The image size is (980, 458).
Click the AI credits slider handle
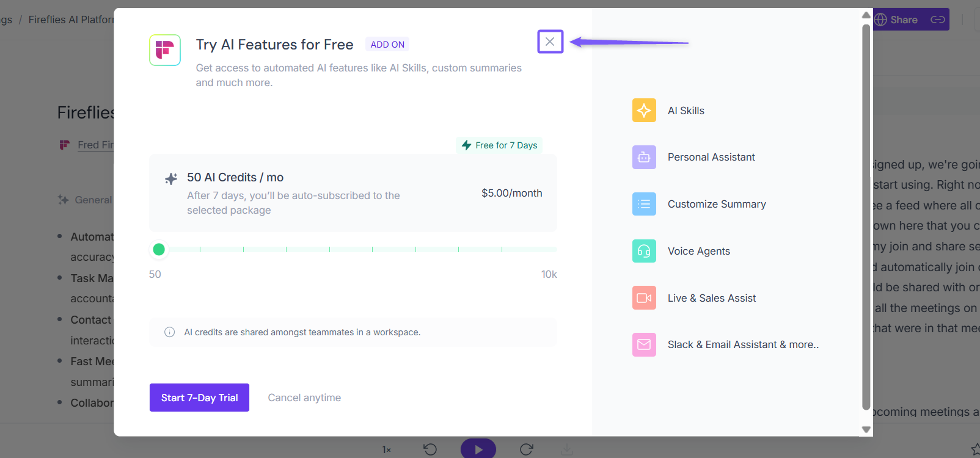coord(159,249)
